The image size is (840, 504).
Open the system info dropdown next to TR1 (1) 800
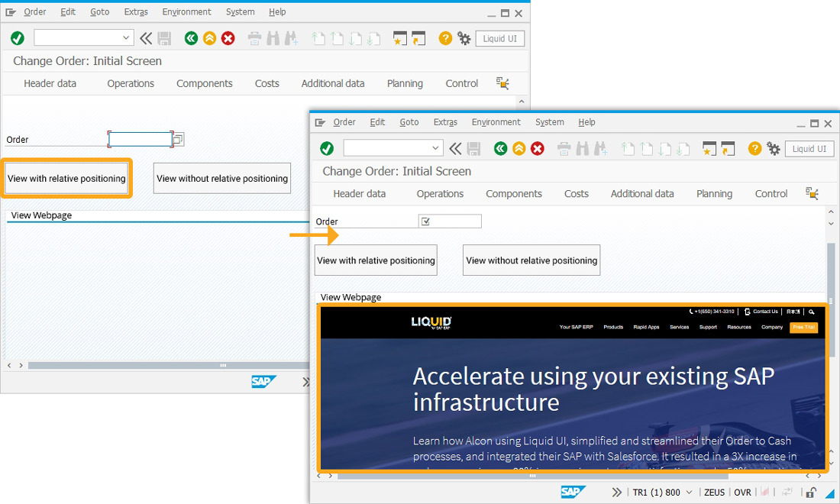689,493
